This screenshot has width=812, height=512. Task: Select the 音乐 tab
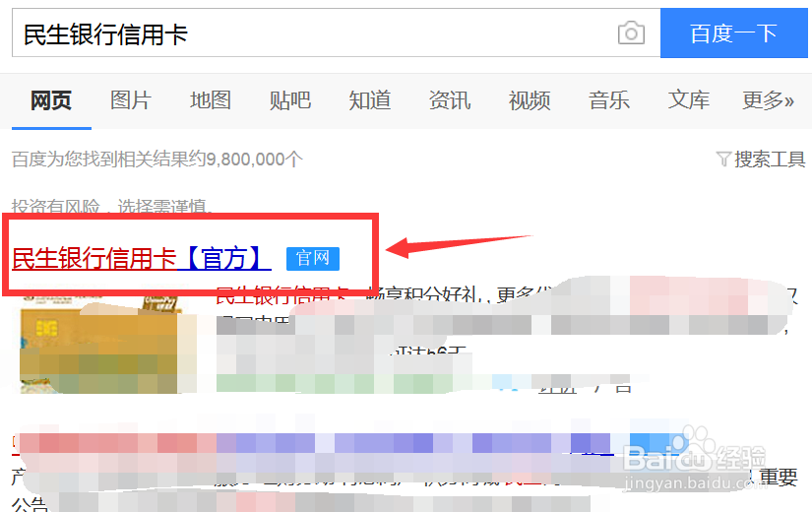point(609,100)
